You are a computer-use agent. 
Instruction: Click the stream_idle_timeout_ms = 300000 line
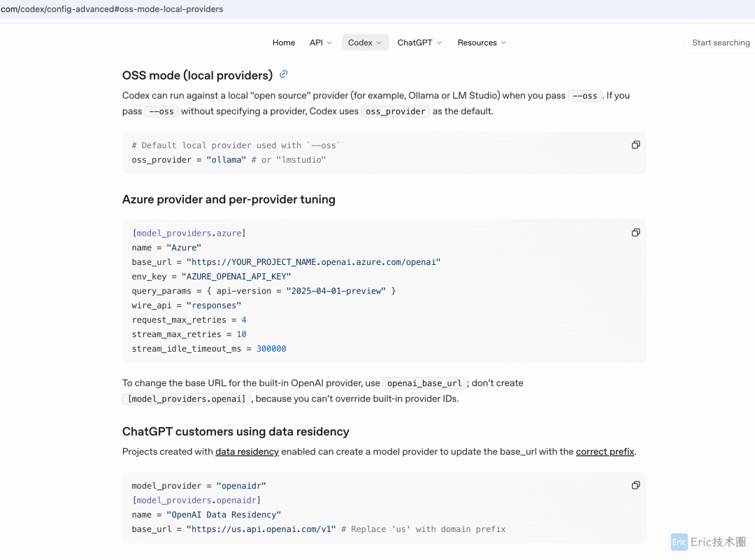[209, 349]
